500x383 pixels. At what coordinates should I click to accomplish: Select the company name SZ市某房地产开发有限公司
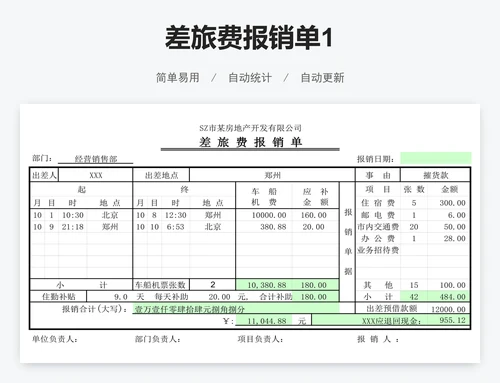pos(250,128)
